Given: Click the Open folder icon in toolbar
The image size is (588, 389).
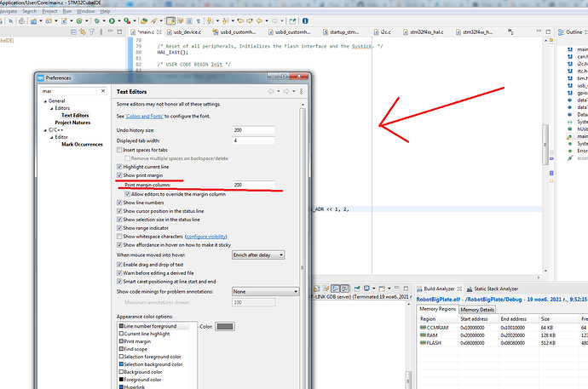Looking at the screenshot, I should pos(144,21).
